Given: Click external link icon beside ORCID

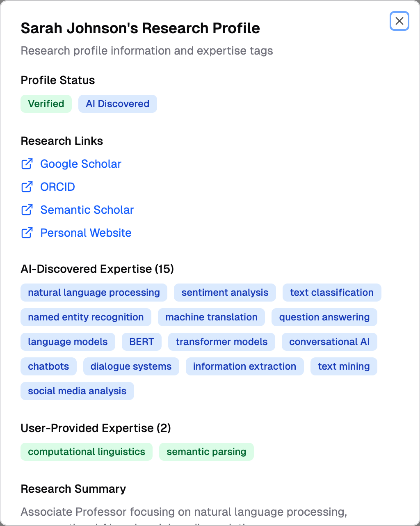Looking at the screenshot, I should (x=27, y=187).
